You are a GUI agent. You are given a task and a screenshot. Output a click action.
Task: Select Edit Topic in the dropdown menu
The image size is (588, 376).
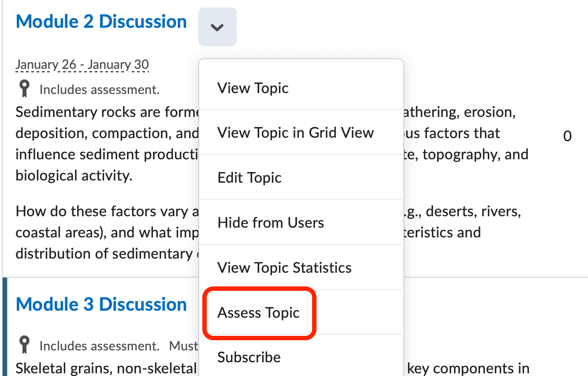[249, 177]
